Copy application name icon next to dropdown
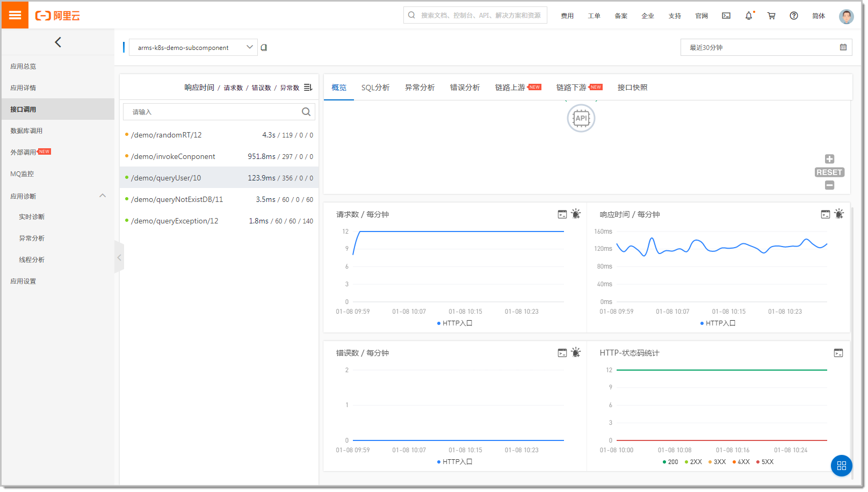868x492 pixels. point(264,47)
